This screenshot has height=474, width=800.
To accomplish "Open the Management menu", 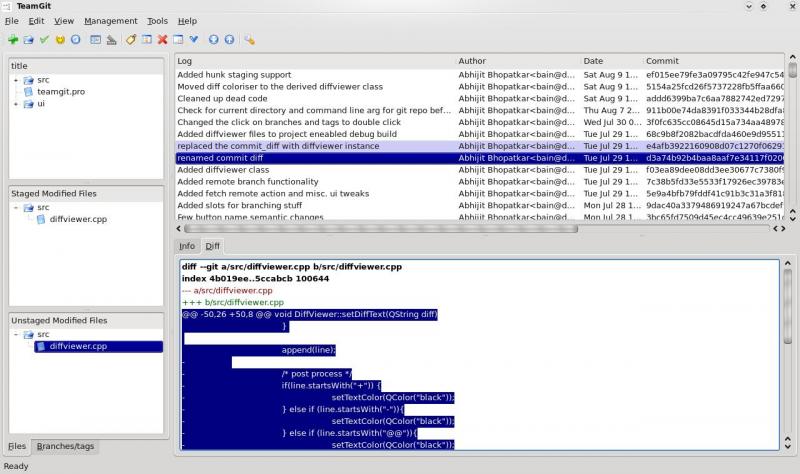I will pos(110,21).
